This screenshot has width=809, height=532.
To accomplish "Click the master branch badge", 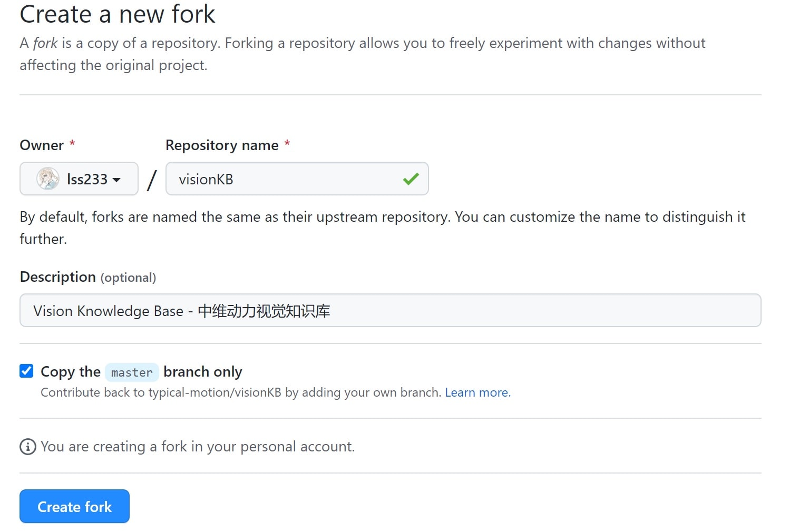I will (x=132, y=372).
